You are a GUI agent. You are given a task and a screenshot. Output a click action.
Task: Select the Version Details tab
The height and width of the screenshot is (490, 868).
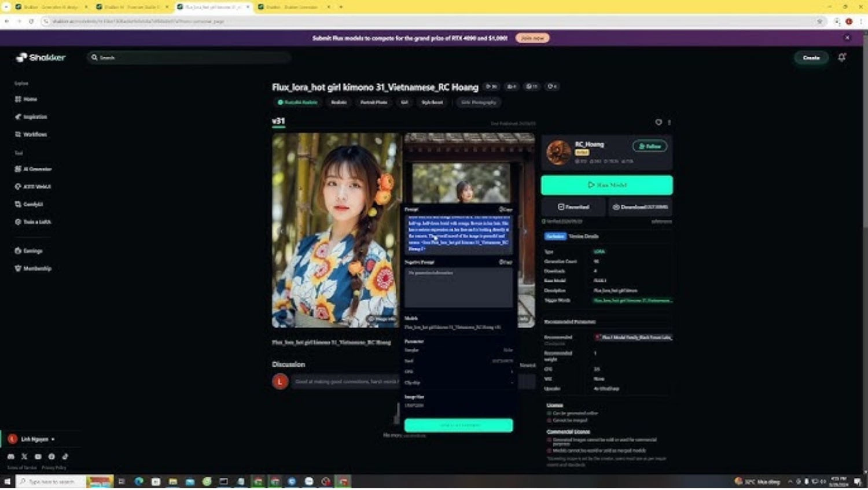[583, 237]
